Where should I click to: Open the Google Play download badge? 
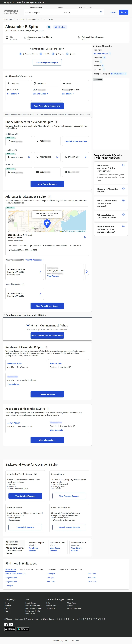click(23, 629)
